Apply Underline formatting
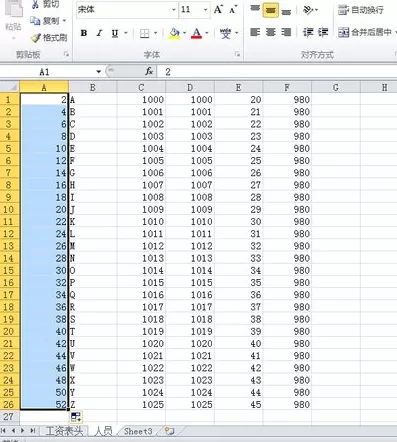Viewport: 397px width, 442px height. (115, 33)
